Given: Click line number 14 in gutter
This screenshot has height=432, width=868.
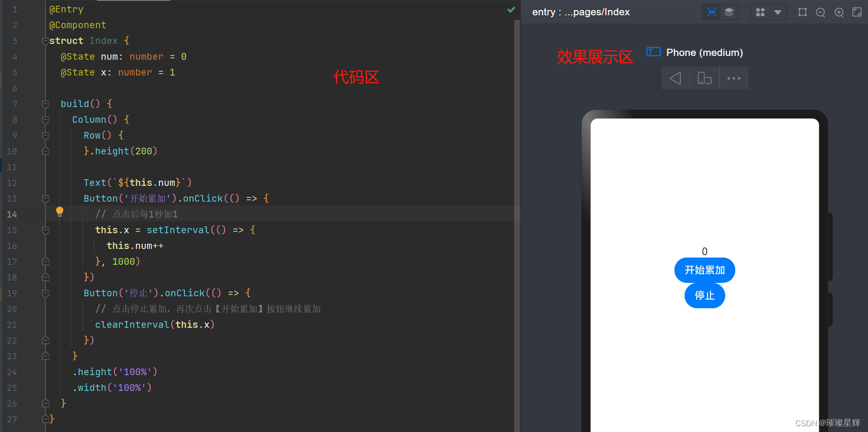Looking at the screenshot, I should [12, 215].
